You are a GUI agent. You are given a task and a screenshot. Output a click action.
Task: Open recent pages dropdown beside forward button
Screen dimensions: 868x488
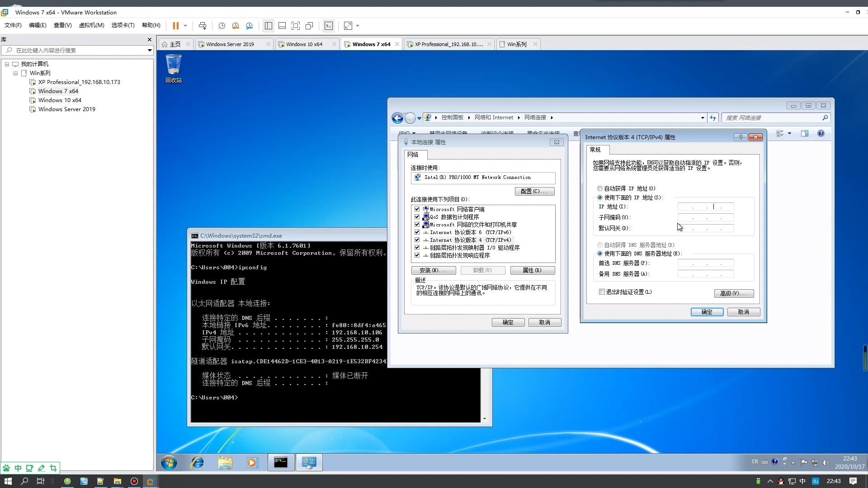pyautogui.click(x=419, y=118)
